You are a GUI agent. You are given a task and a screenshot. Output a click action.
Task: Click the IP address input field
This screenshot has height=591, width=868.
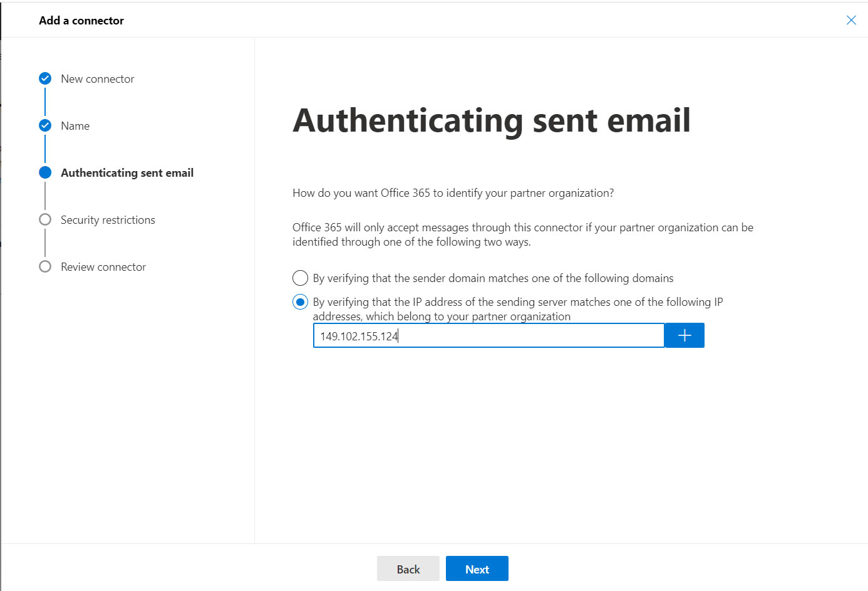[488, 335]
